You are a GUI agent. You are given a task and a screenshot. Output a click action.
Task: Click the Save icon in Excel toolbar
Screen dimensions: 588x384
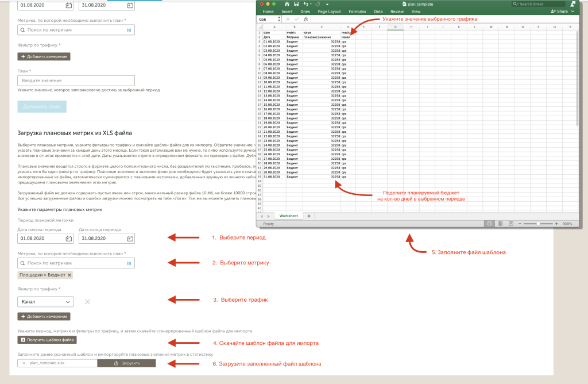(296, 4)
